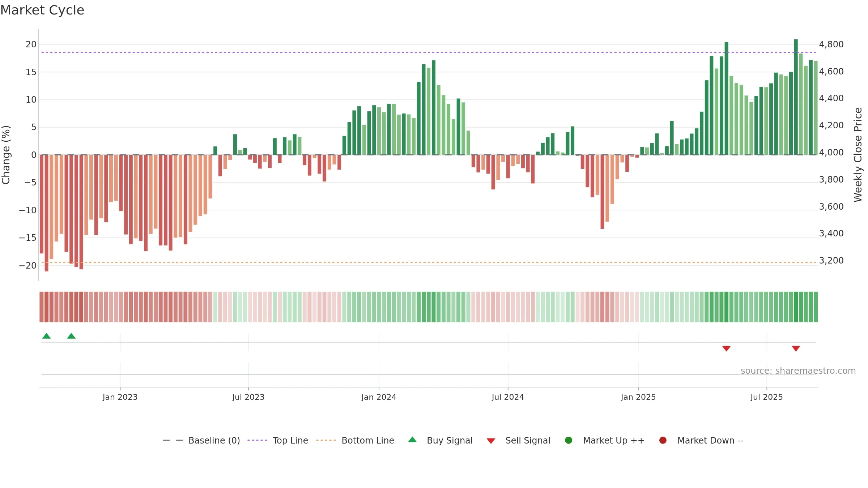Click the gray dashed Baseline legend swatch
868x488 pixels.
(x=173, y=440)
